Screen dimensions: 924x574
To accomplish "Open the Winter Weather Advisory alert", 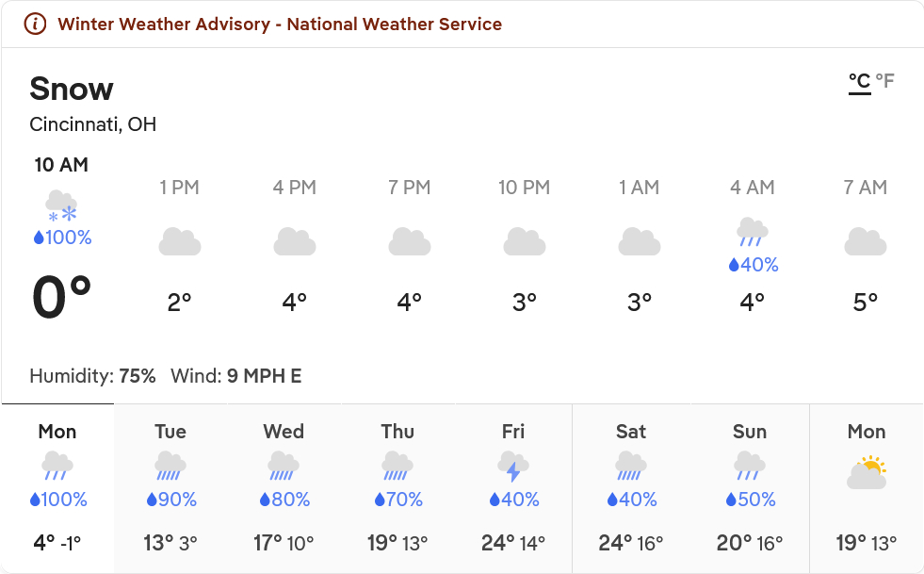I will 280,25.
